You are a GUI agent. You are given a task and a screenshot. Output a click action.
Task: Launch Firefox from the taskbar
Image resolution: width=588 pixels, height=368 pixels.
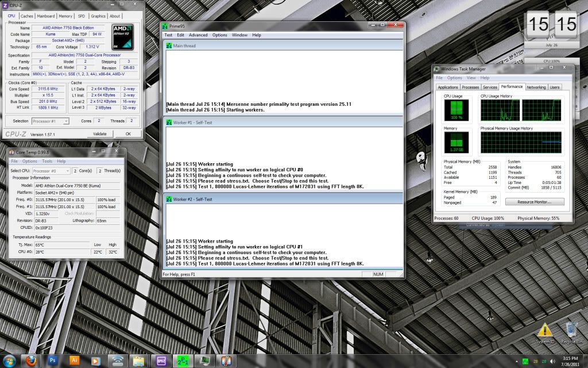[x=32, y=361]
